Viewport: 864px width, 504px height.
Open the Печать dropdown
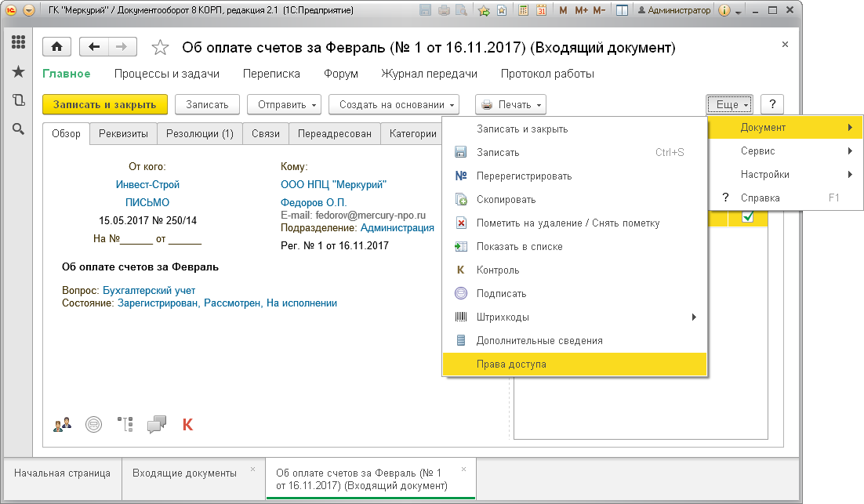(511, 105)
